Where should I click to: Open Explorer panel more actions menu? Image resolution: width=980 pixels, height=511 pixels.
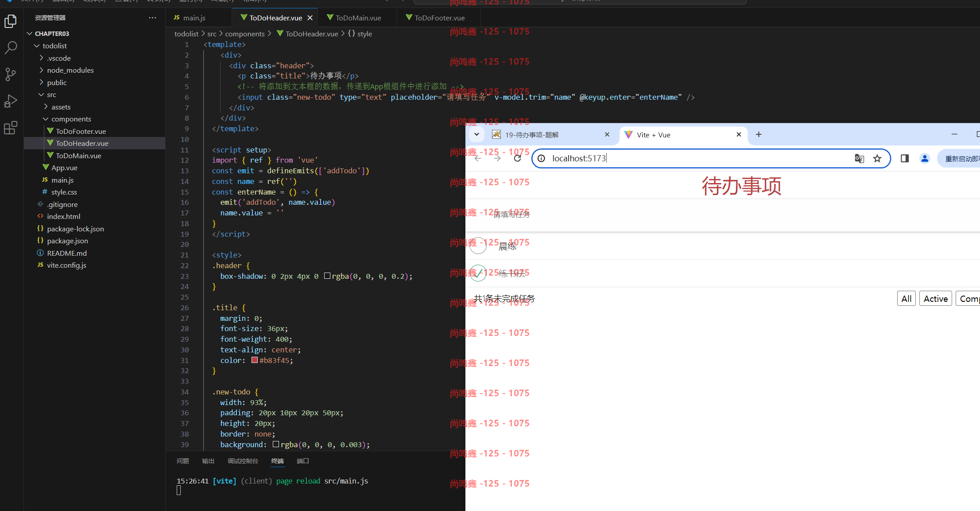[152, 18]
